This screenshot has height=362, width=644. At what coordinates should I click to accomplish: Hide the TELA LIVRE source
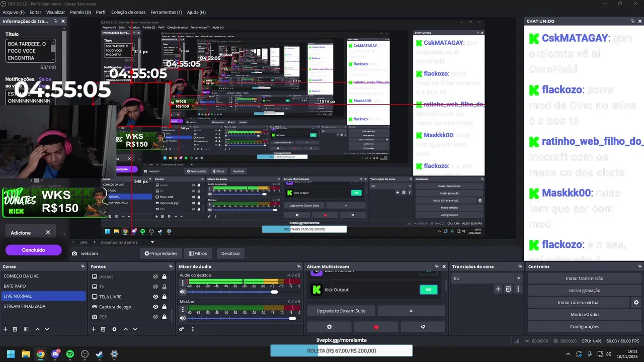156,297
